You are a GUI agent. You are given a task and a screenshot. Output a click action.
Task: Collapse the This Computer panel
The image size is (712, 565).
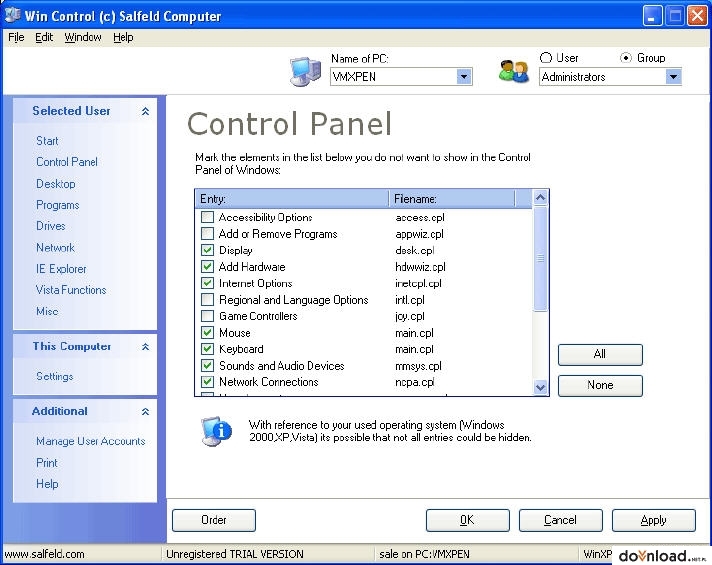(145, 347)
